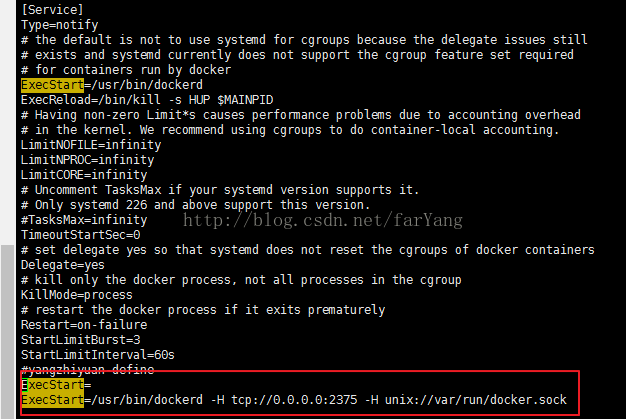Click the Type=notify line
Image resolution: width=626 pixels, height=419 pixels.
[59, 25]
